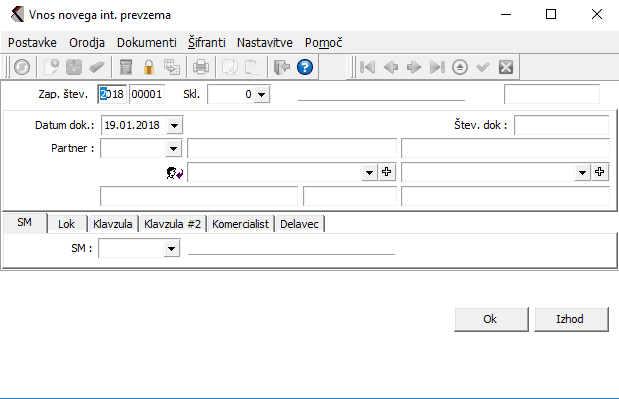Expand the Partner dropdown
Image resolution: width=619 pixels, height=399 pixels.
coord(173,149)
